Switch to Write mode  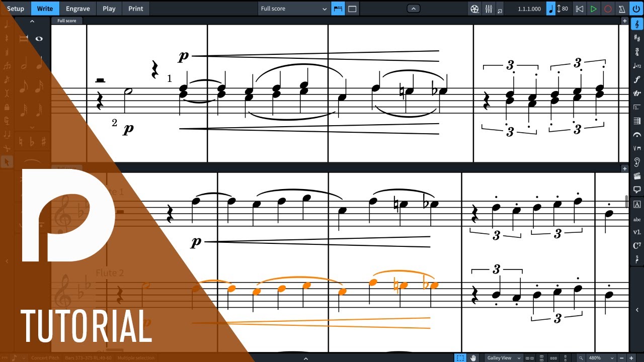click(x=45, y=9)
